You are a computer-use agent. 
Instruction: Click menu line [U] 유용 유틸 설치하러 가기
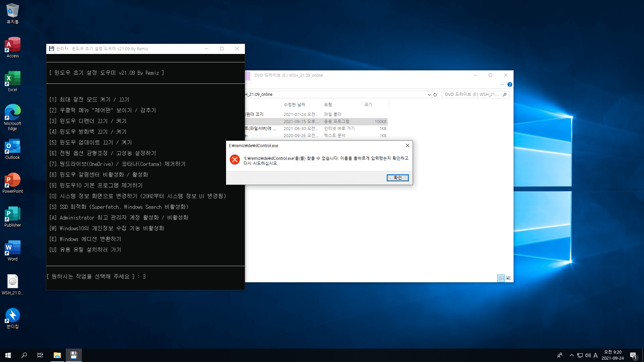[x=85, y=250]
